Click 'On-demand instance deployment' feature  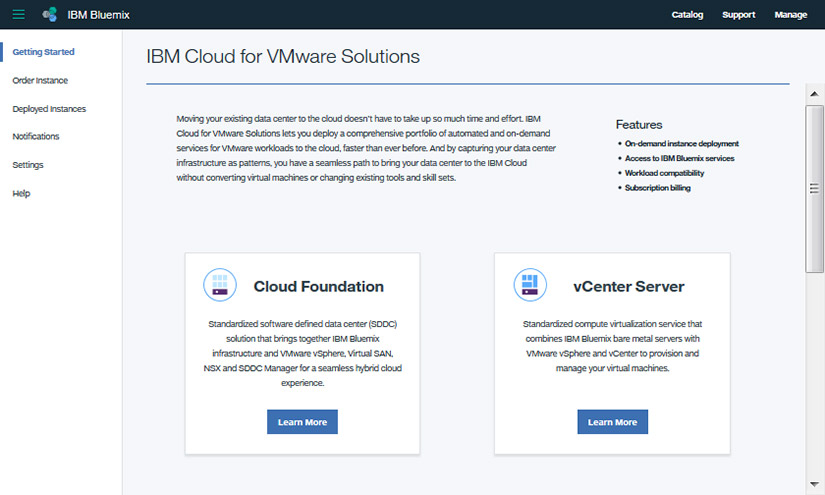(x=682, y=144)
